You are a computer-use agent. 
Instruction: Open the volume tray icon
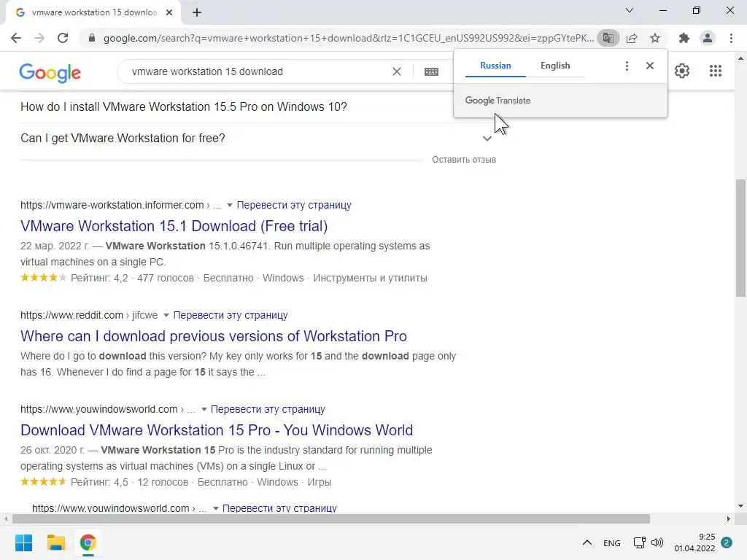(x=657, y=542)
